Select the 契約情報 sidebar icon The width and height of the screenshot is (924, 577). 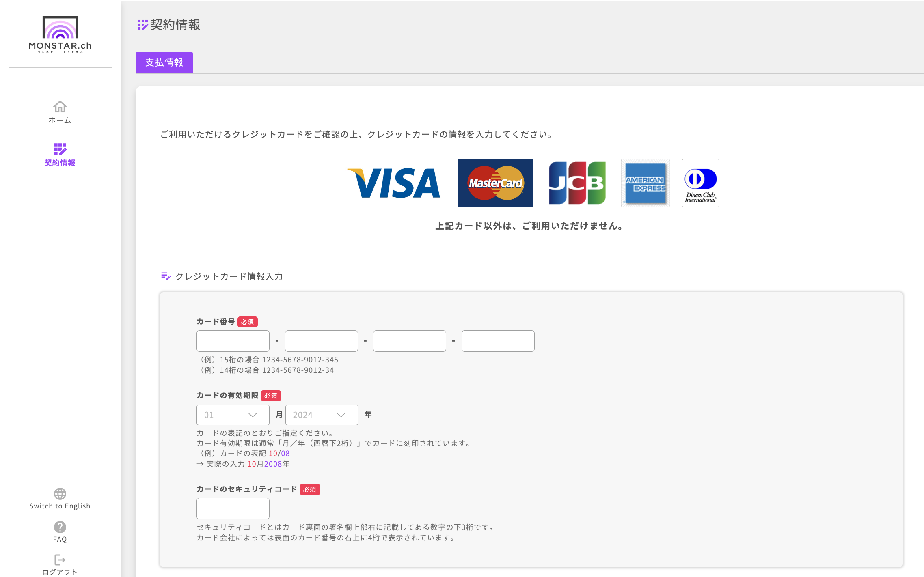[60, 149]
